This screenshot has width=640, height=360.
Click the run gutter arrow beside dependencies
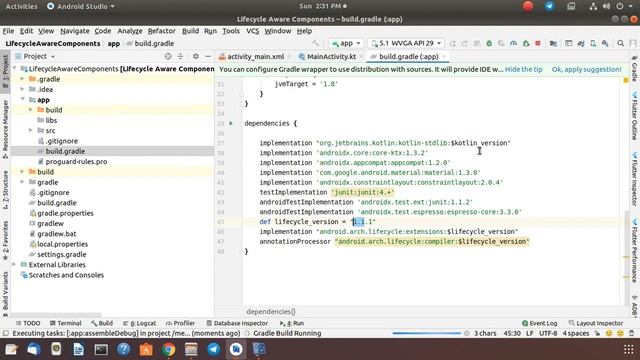click(x=231, y=123)
